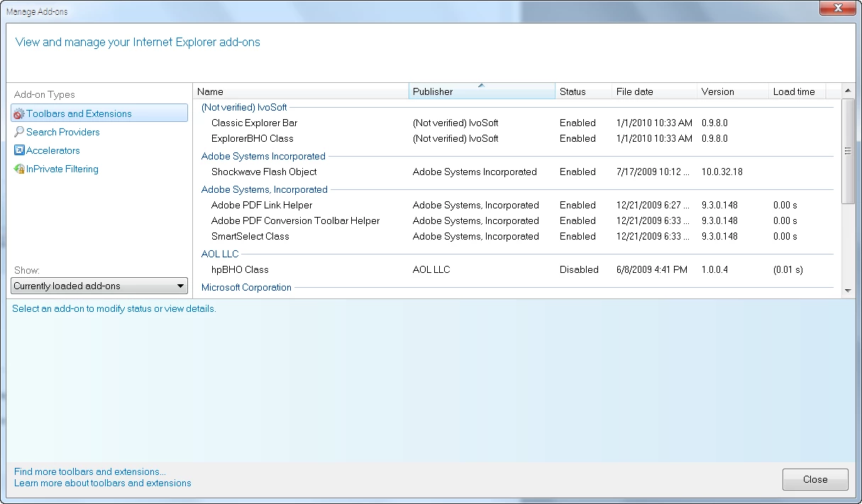The width and height of the screenshot is (862, 504).
Task: Collapse Adobe Systems, Incorporated group header
Action: [265, 189]
